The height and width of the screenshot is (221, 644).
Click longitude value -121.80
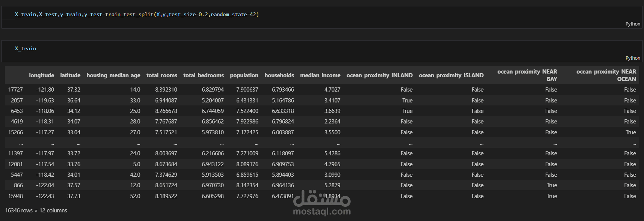click(x=45, y=90)
